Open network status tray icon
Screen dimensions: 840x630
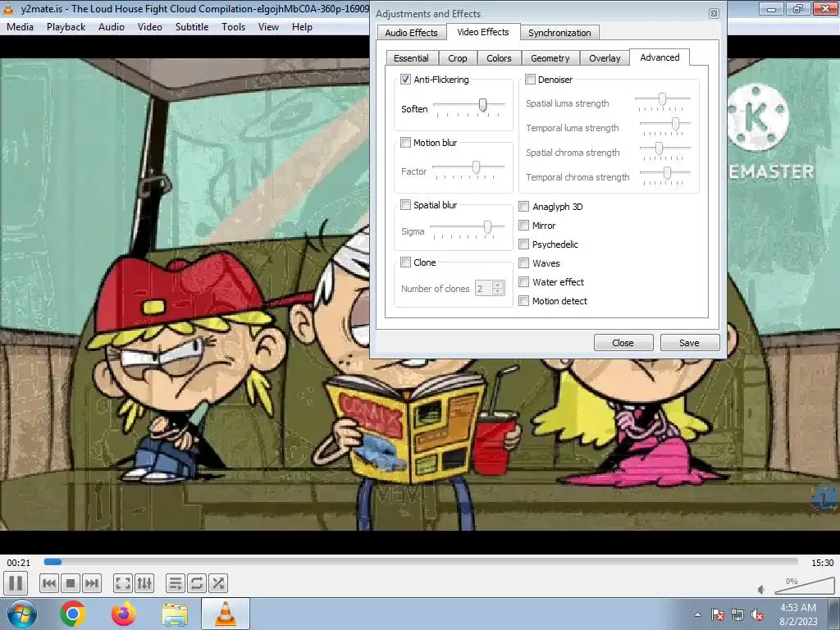pyautogui.click(x=737, y=614)
